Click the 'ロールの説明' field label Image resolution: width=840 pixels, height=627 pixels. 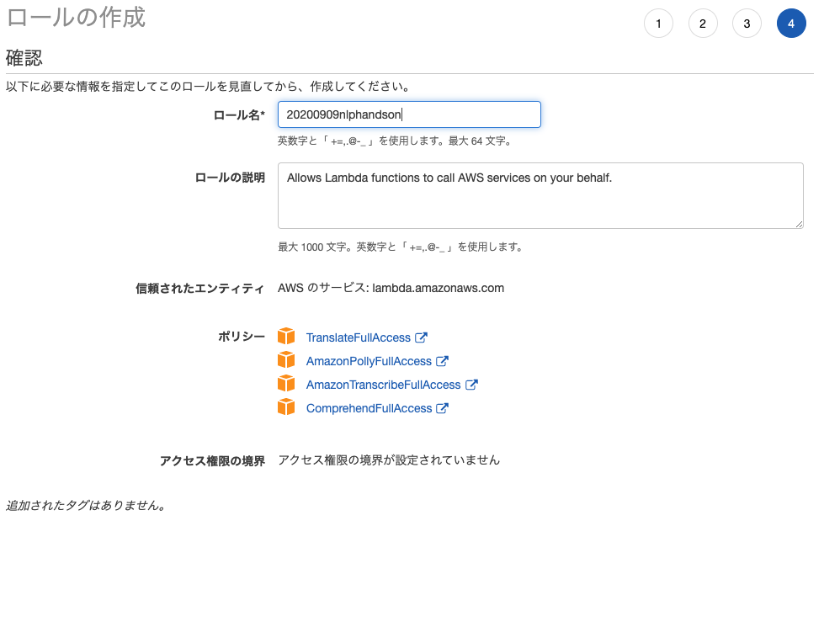pyautogui.click(x=230, y=178)
